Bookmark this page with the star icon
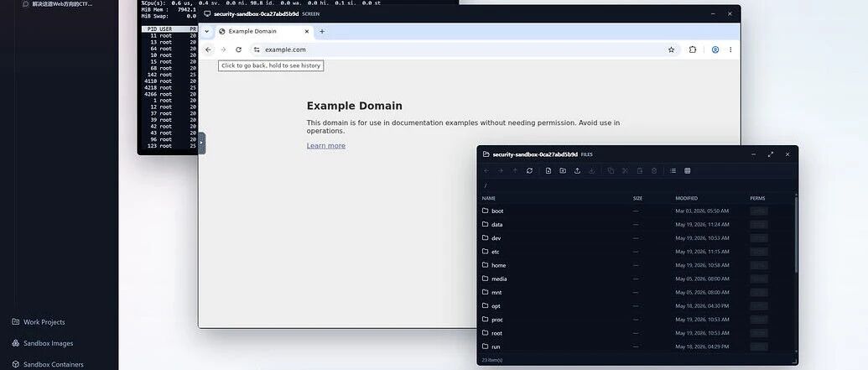This screenshot has height=370, width=868. click(x=671, y=50)
